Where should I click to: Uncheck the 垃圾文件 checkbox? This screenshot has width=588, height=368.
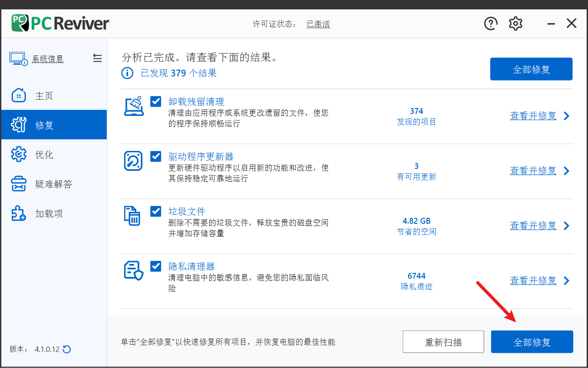[x=156, y=211]
